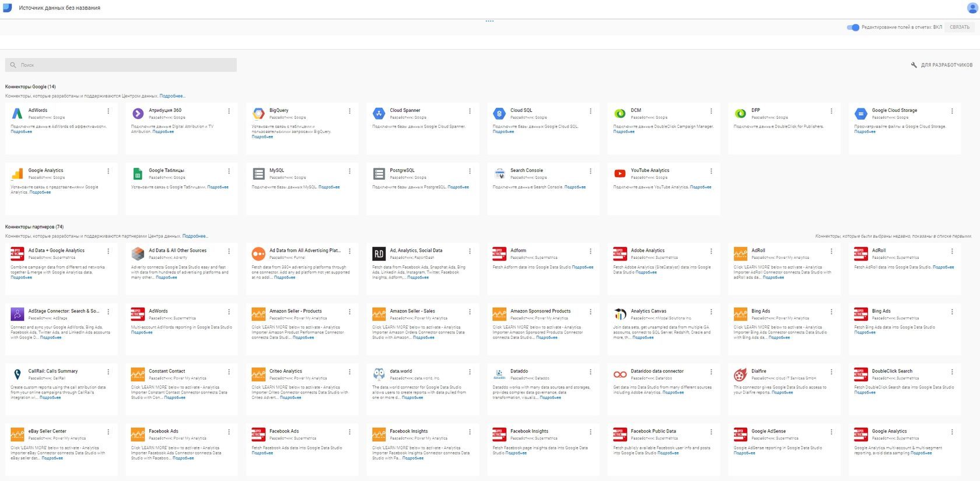Pick the DCM connector icon

coord(620,114)
